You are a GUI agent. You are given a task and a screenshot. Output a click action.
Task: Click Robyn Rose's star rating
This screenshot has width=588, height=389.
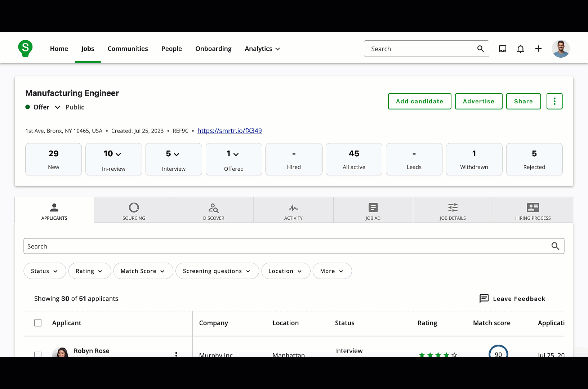pos(438,355)
